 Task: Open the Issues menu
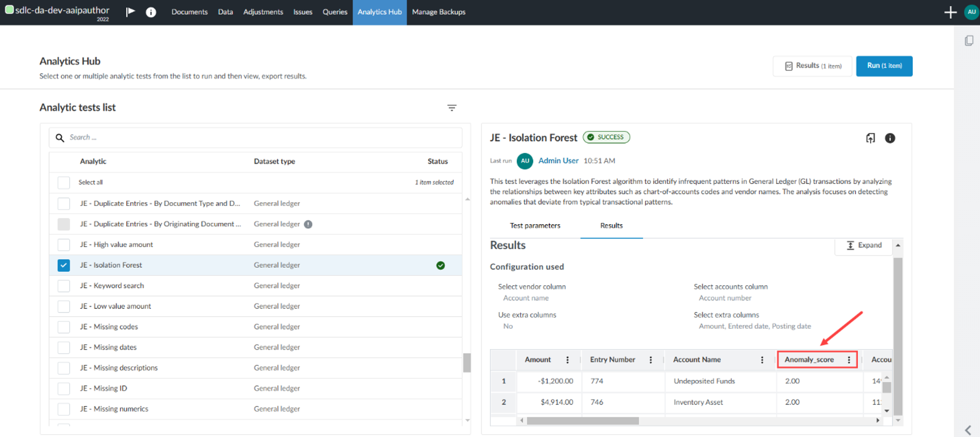tap(302, 12)
